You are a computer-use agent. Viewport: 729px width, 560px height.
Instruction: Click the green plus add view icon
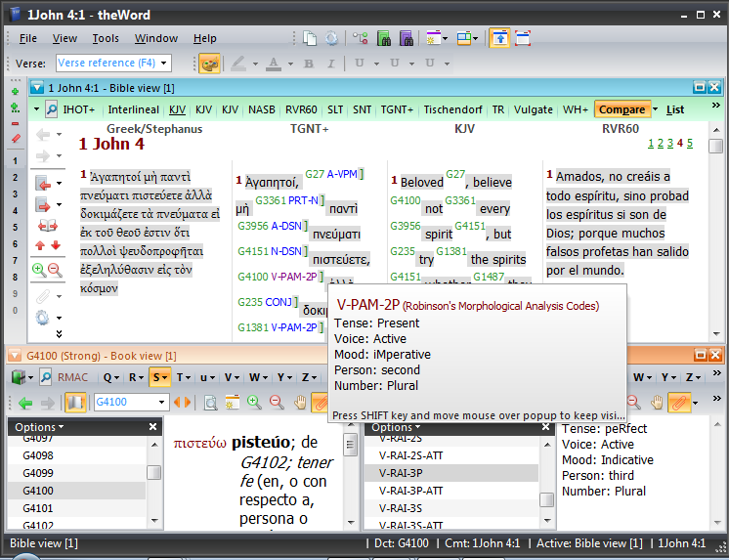point(16,91)
